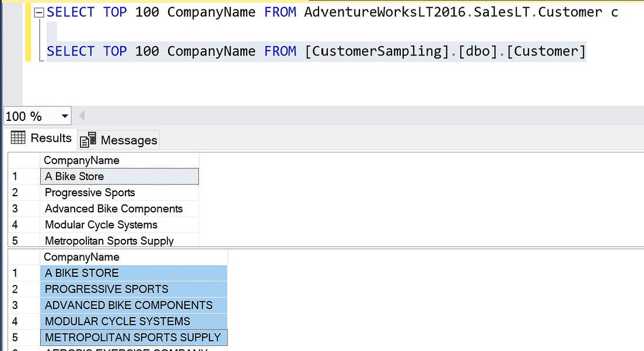Click the 'PROGRESSIVE SPORTS' cell
This screenshot has height=351, width=644.
tap(105, 289)
